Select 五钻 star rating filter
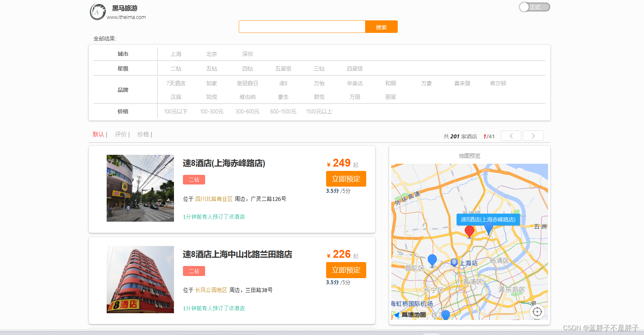 pos(212,69)
